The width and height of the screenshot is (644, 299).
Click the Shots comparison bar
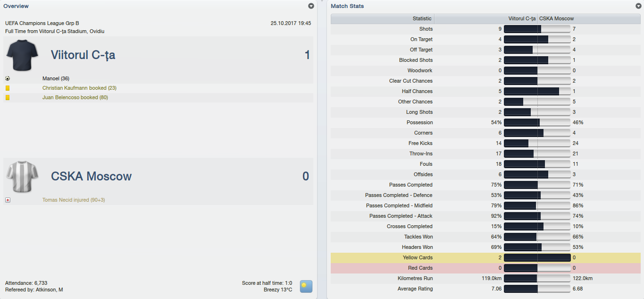[537, 29]
